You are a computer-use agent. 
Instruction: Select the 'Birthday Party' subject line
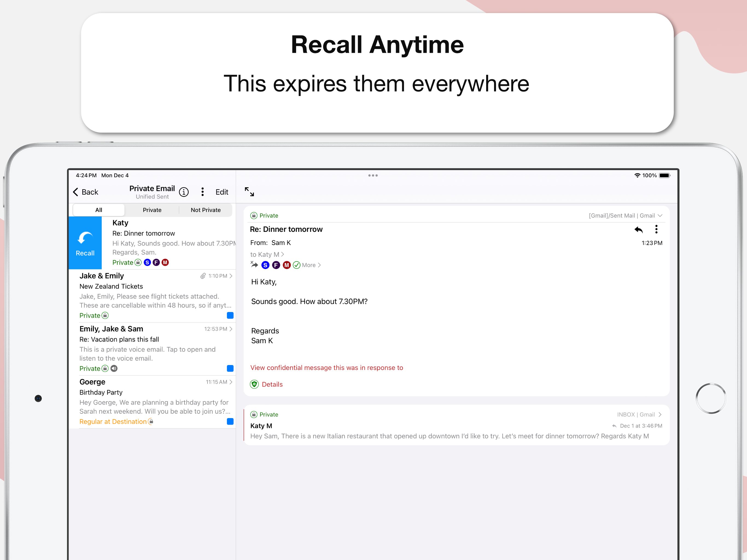coord(101,392)
